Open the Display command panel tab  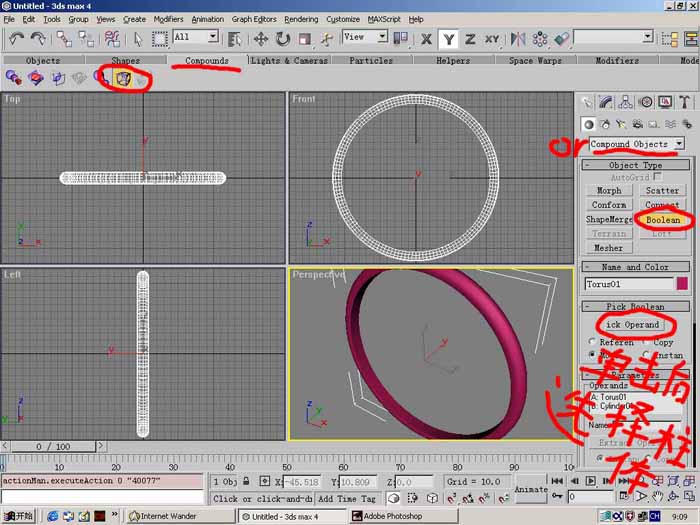click(665, 102)
